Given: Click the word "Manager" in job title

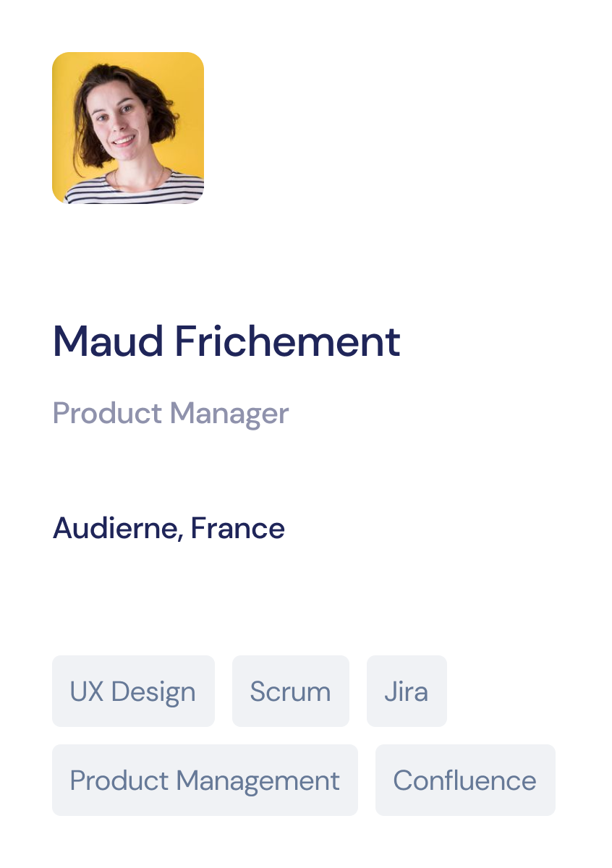Looking at the screenshot, I should tap(229, 414).
